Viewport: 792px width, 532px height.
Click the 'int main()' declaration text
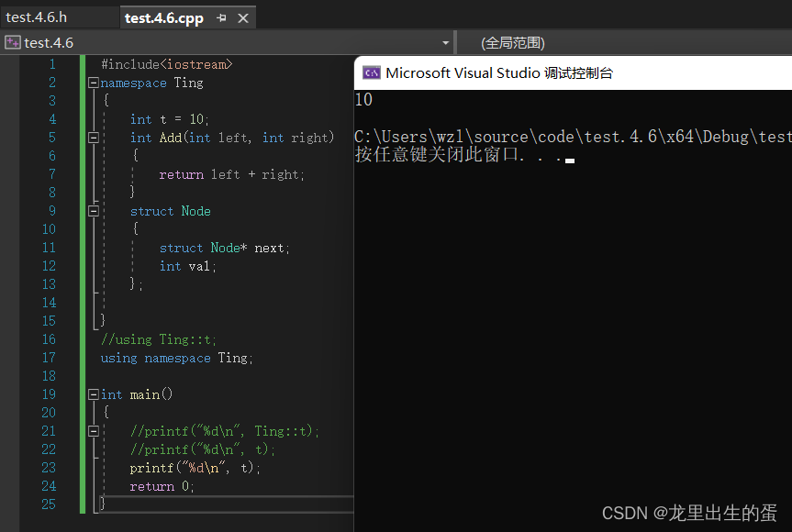click(137, 394)
